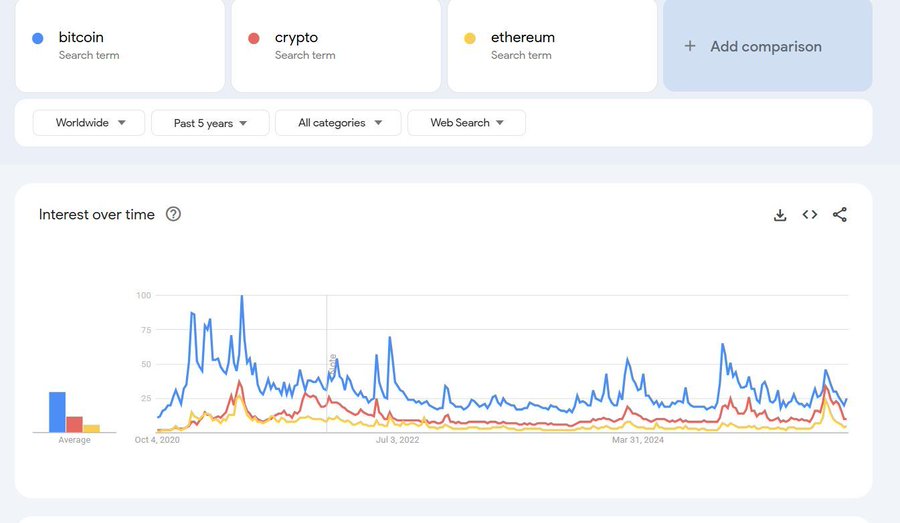Click the blue bitcoin color dot
The height and width of the screenshot is (523, 900).
(38, 38)
